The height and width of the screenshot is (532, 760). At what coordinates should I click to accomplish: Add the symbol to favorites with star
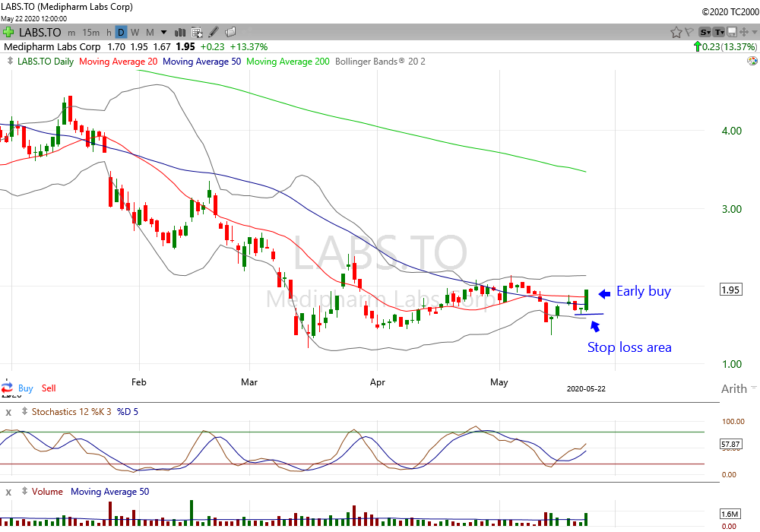(x=676, y=33)
